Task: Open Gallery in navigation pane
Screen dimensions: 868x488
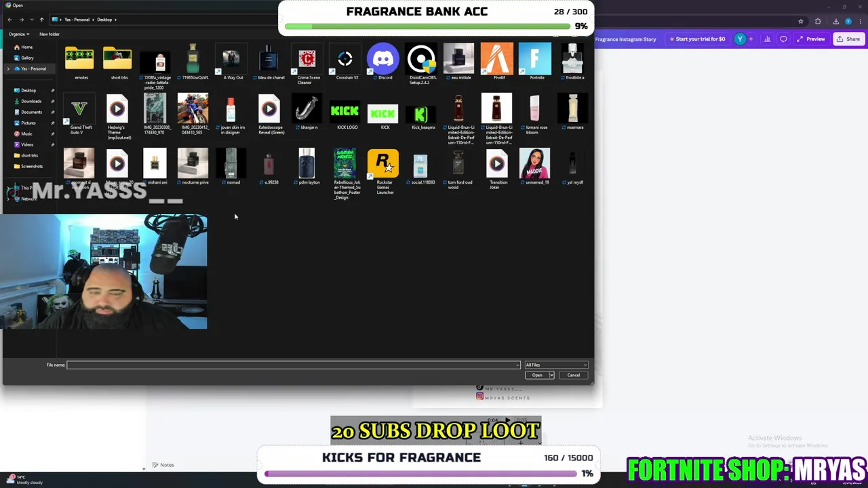Action: 27,58
